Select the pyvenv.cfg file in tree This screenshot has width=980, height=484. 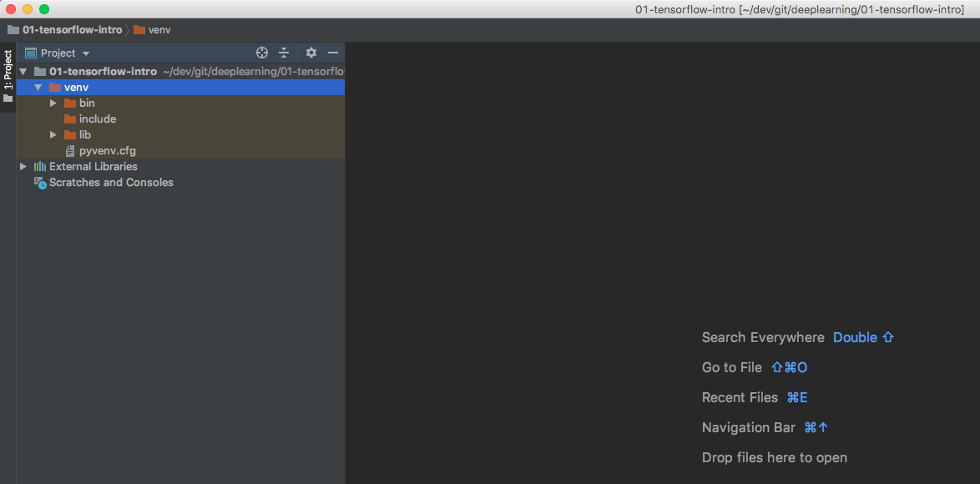[x=107, y=151]
